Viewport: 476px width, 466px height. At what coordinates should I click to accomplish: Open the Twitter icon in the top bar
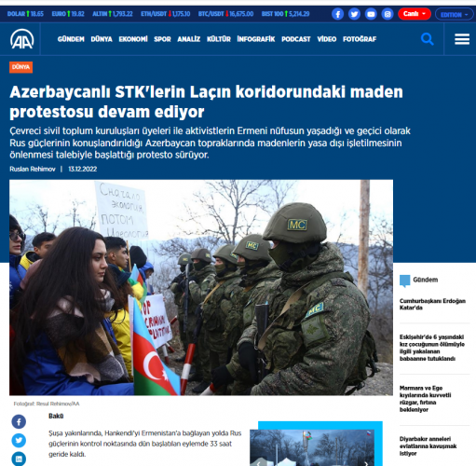[354, 14]
